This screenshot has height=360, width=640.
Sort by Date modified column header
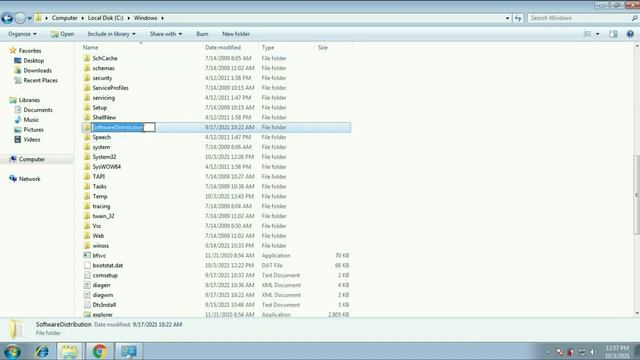point(223,47)
